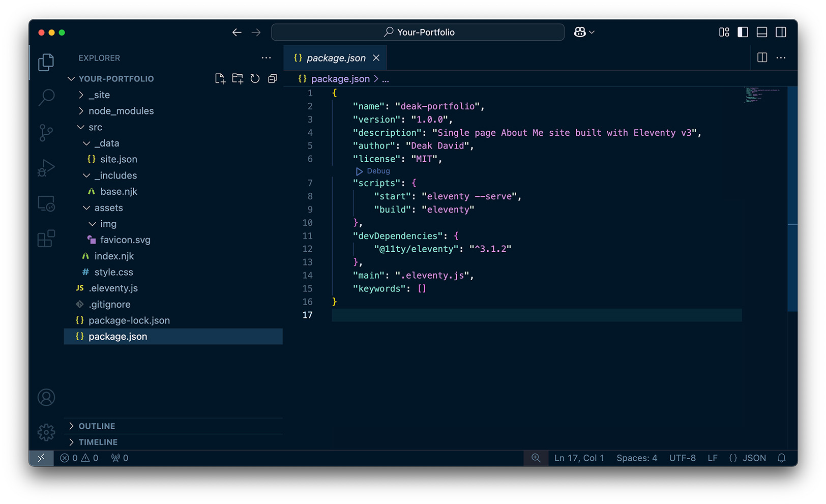The width and height of the screenshot is (826, 504).
Task: Open the Run and Debug view
Action: (x=46, y=168)
